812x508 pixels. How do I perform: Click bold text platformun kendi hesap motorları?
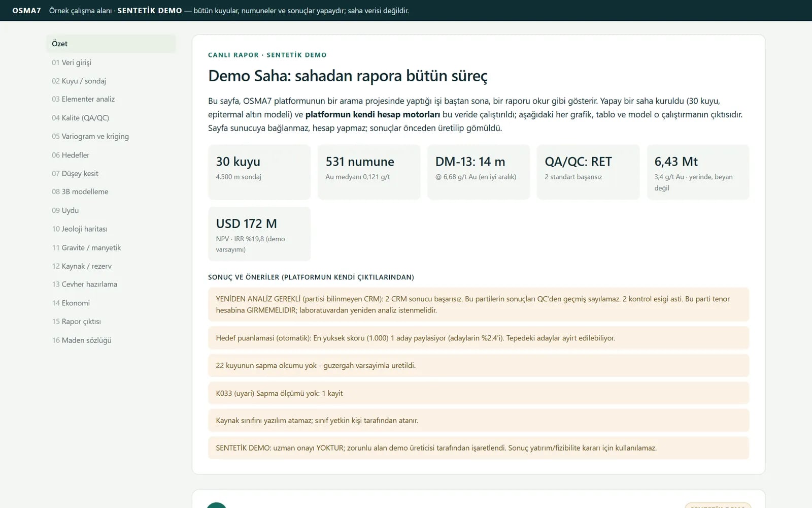[x=373, y=114]
